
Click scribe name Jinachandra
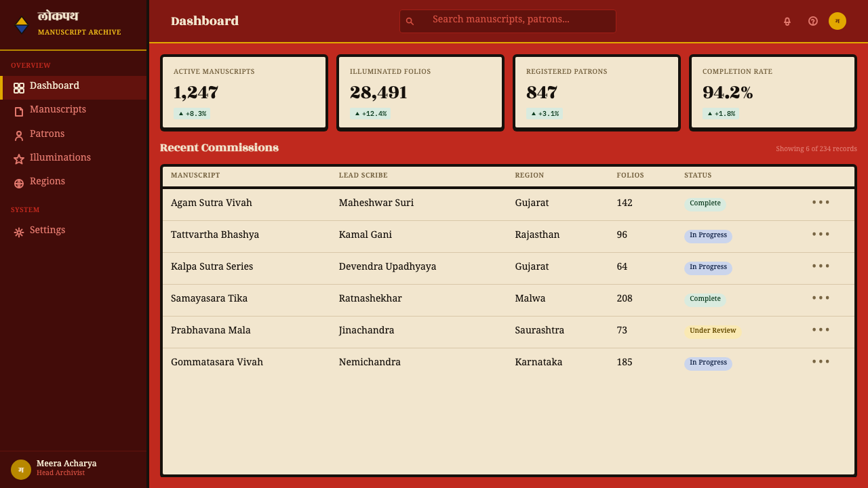367,330
